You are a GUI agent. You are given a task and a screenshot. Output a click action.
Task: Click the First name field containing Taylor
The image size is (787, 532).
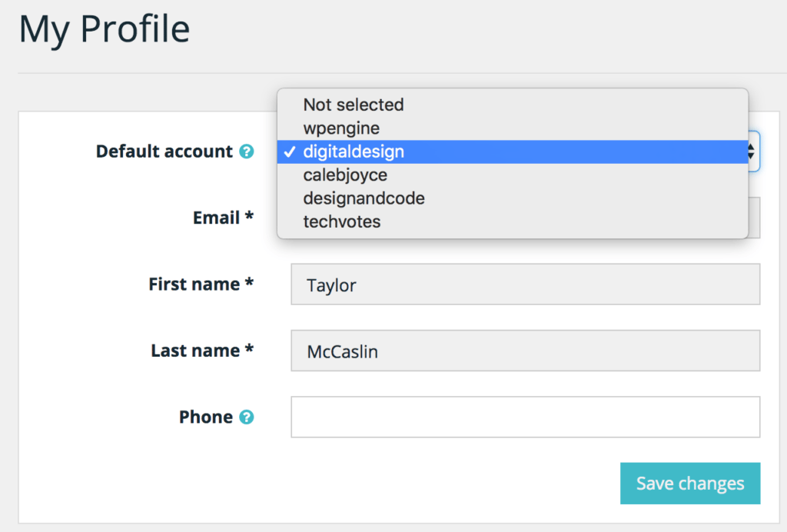tap(525, 284)
